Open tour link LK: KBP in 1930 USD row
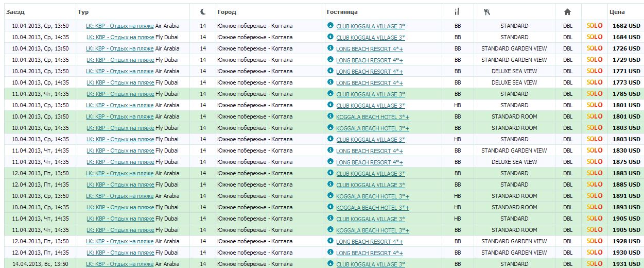 tap(120, 253)
